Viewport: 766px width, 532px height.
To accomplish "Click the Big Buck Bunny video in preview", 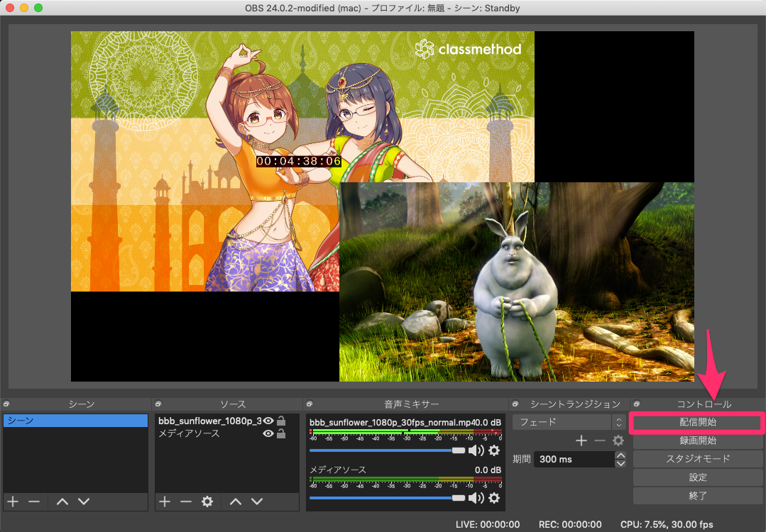I will tap(516, 282).
